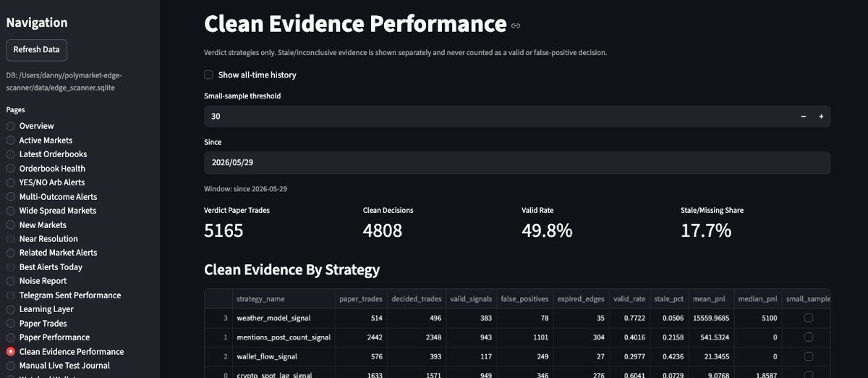The height and width of the screenshot is (378, 868).
Task: Sort by false_positives column header
Action: 524,299
